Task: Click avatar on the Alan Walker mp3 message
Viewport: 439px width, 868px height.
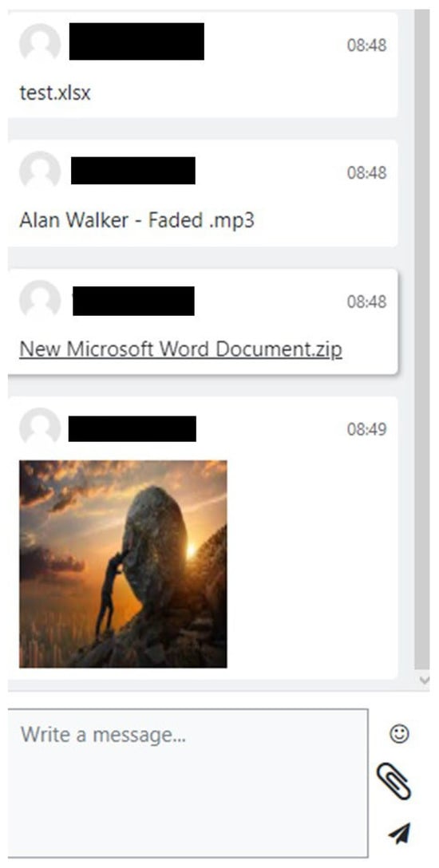Action: tap(39, 172)
